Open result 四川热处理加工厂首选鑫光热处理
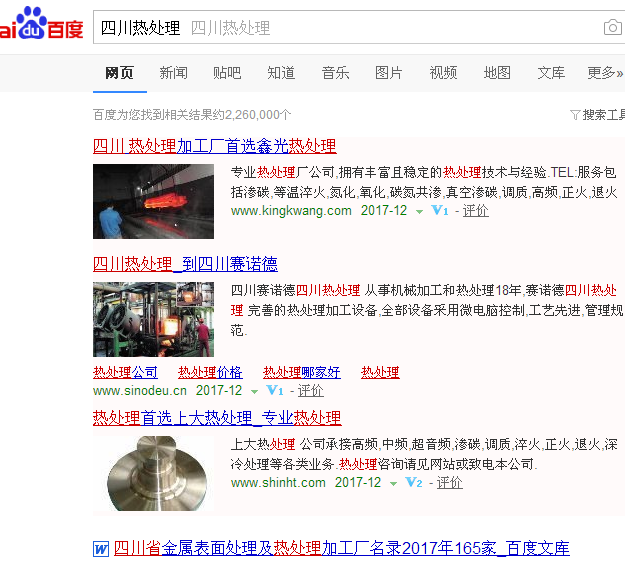625x561 pixels. click(214, 146)
